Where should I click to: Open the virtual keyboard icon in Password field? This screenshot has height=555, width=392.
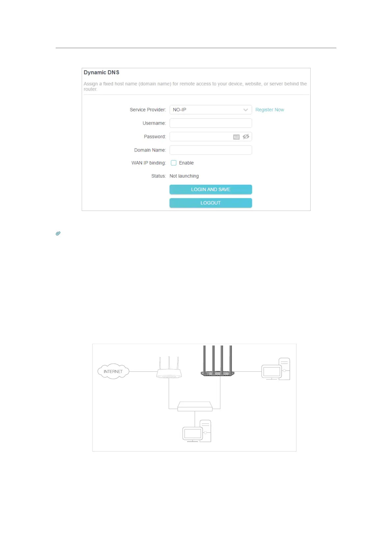coord(236,137)
